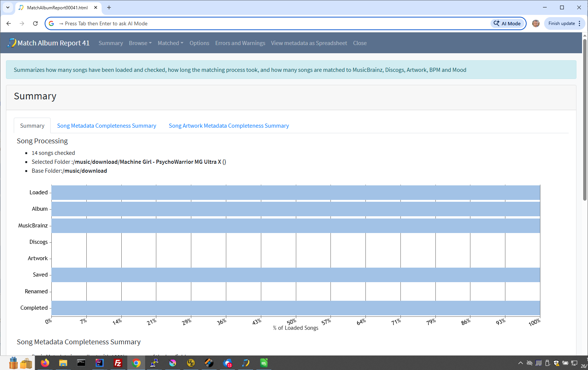Go back with the browser back arrow
Viewport: 588px width, 370px height.
[x=9, y=23]
